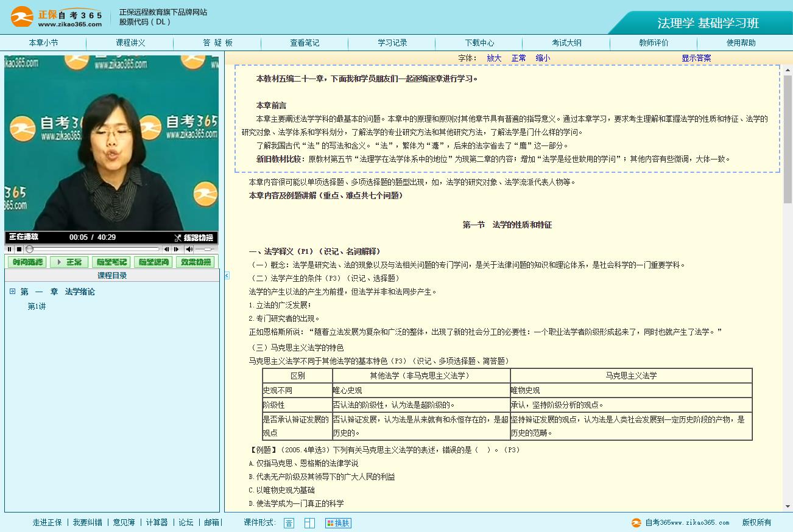This screenshot has width=793, height=532.
Task: Open the 论坛 forum link
Action: [x=186, y=522]
